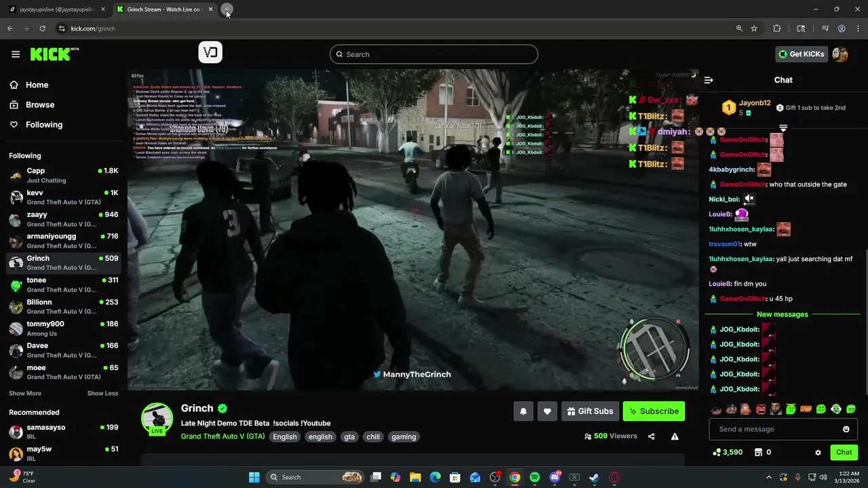Open Steam from the taskbar
Screen dimensions: 868x488
(x=594, y=477)
